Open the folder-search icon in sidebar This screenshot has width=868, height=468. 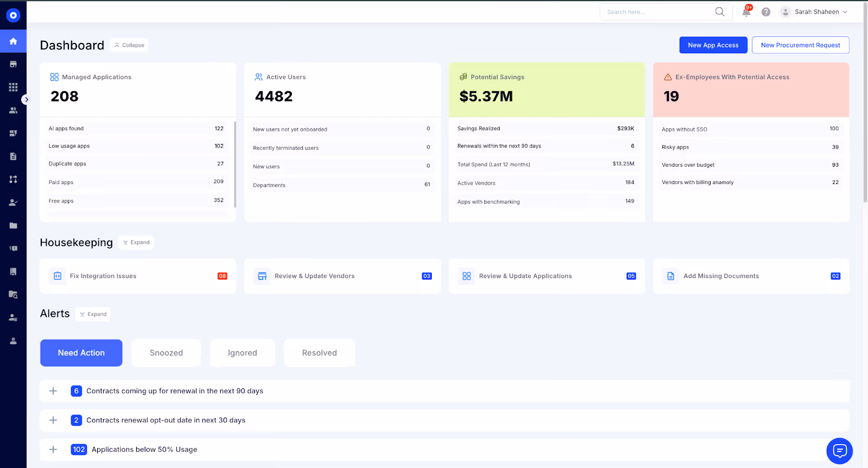pos(13,295)
